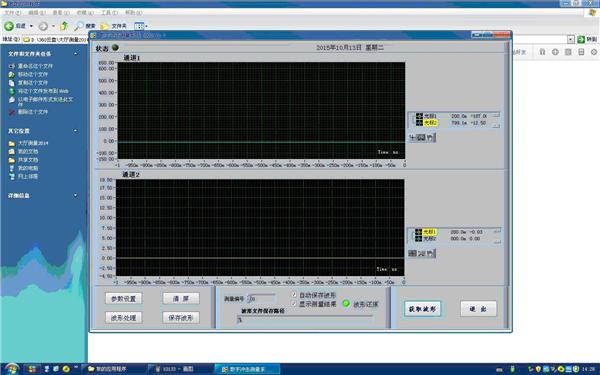Go up one folder level in Explorer
Viewport: 600px width, 375px height.
(64, 26)
